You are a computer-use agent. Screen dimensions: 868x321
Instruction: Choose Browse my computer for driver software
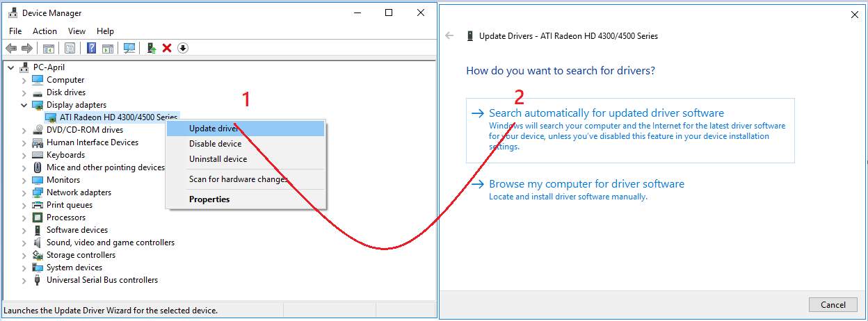click(586, 184)
